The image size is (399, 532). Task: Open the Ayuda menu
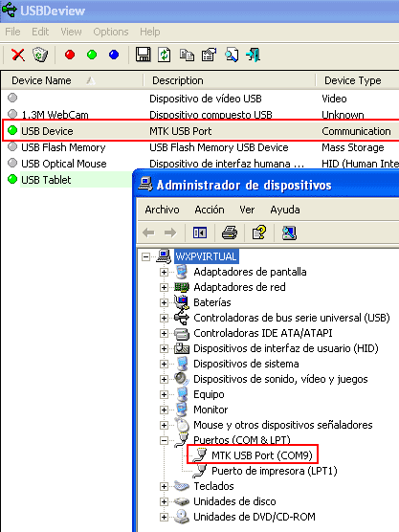coord(285,210)
